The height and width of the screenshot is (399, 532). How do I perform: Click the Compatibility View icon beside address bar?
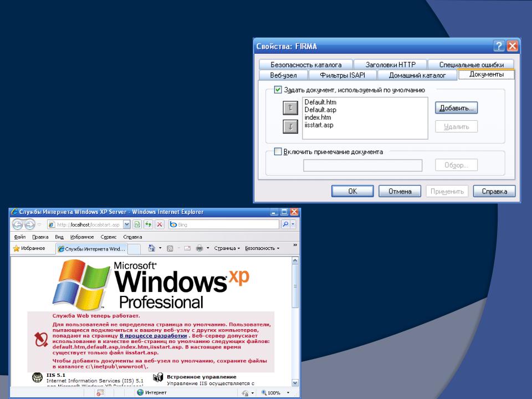click(x=137, y=224)
